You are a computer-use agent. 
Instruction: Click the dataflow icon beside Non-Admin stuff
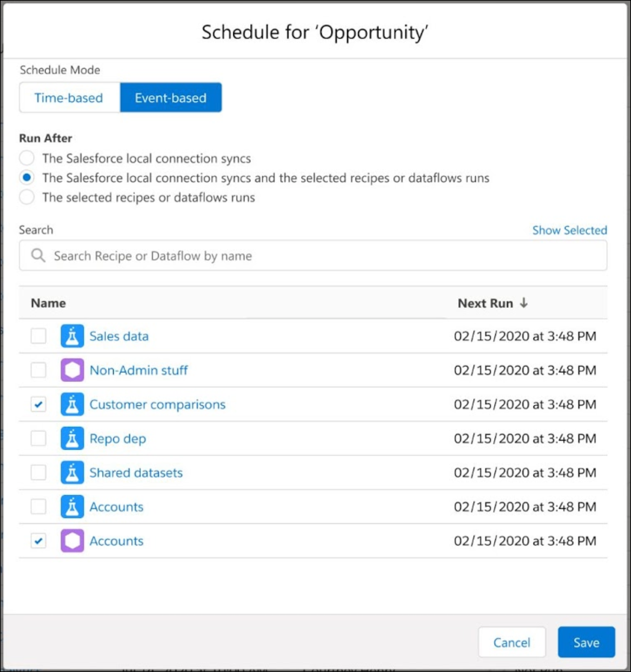tap(72, 370)
